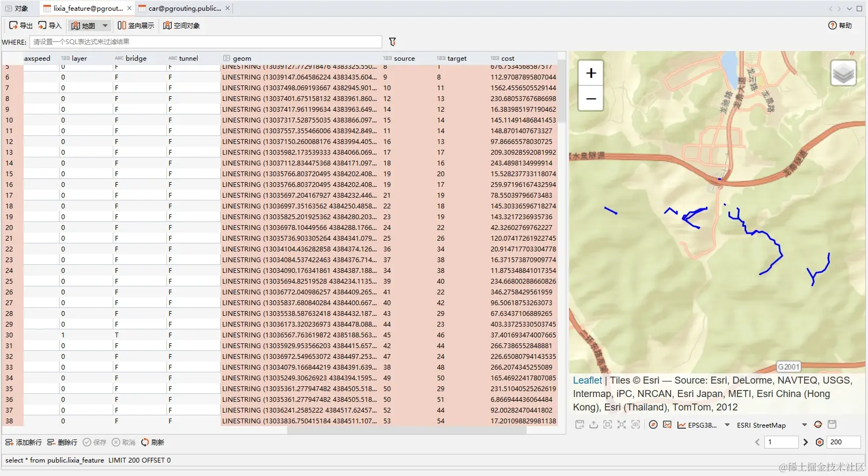The height and width of the screenshot is (476, 868).
Task: Click geom cell of row 18
Action: tap(300, 206)
